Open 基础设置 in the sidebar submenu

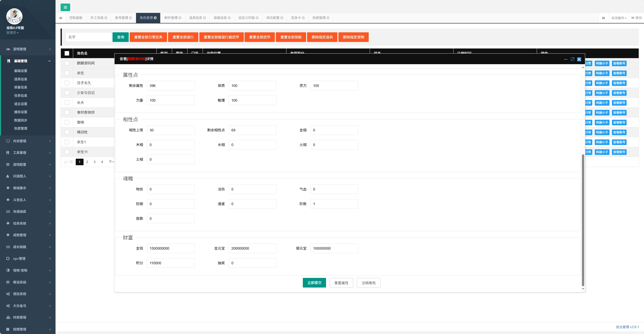20,71
